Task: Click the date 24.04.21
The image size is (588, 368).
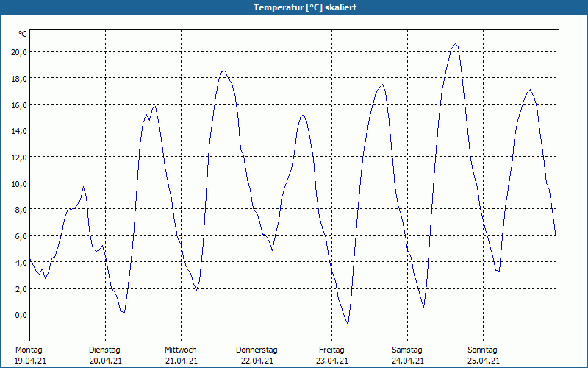Action: click(x=408, y=361)
